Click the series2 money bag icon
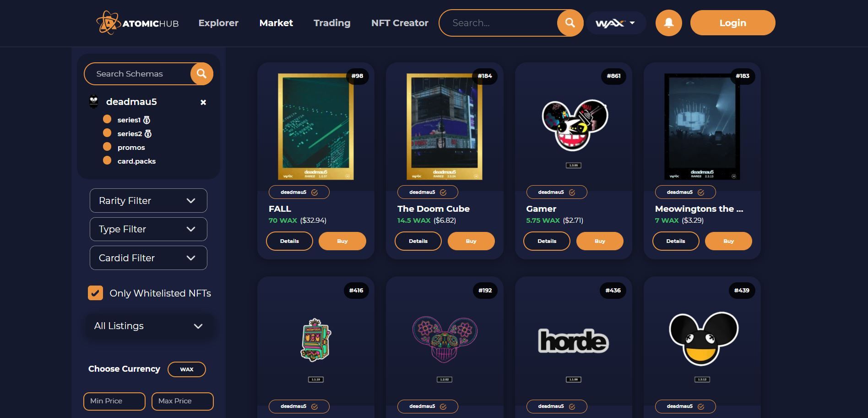 [x=148, y=134]
